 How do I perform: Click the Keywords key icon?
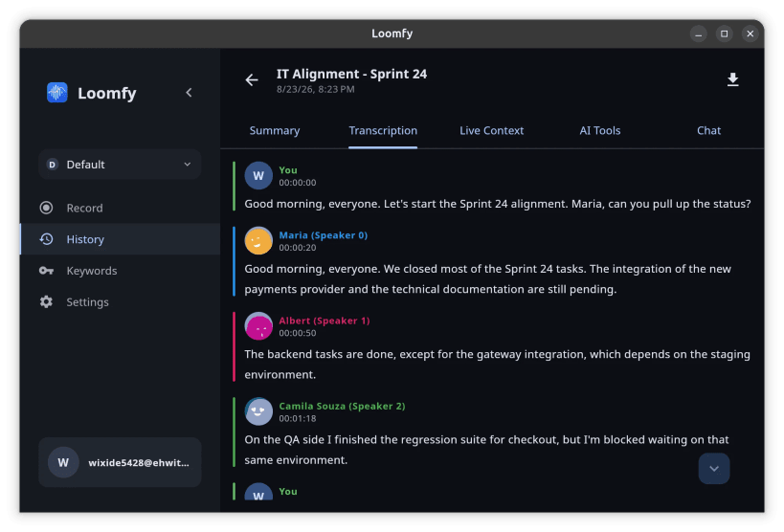[47, 271]
